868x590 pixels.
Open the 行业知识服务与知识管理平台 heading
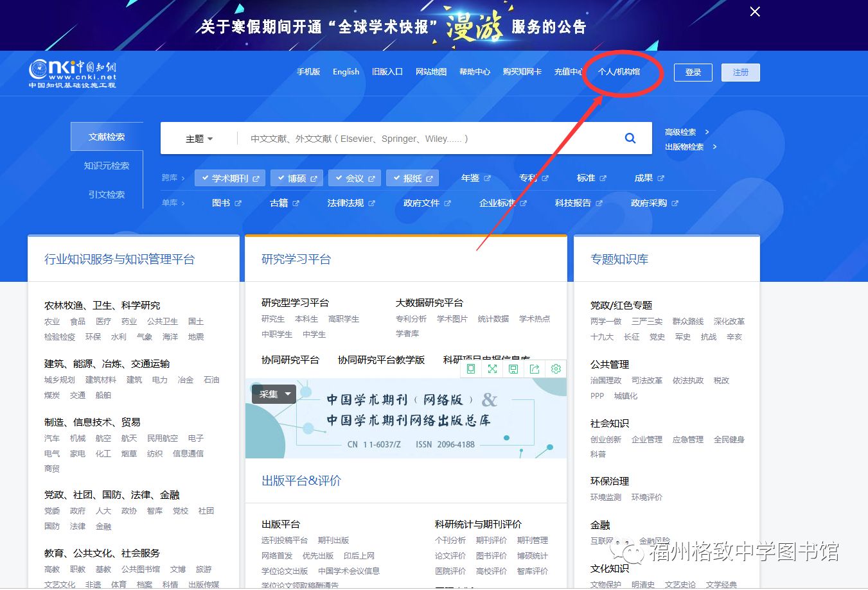coord(120,259)
